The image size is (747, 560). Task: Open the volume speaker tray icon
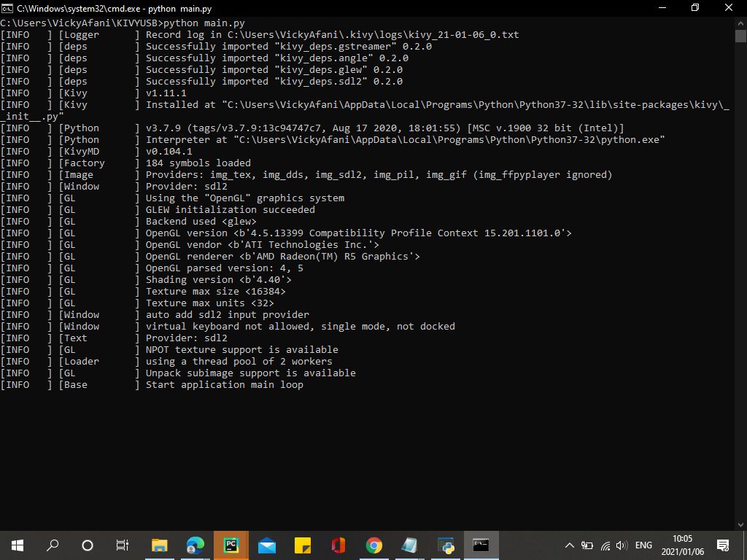(x=622, y=545)
